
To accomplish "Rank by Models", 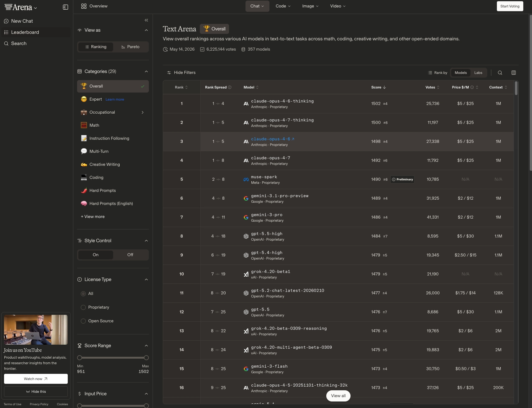I will (x=461, y=73).
